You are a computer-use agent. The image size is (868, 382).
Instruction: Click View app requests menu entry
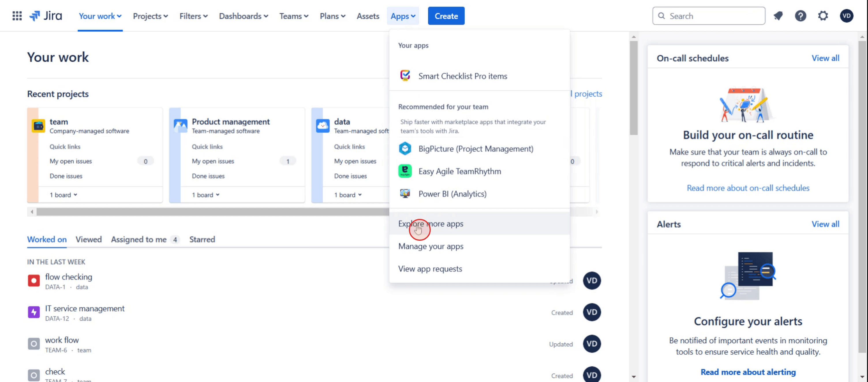430,269
